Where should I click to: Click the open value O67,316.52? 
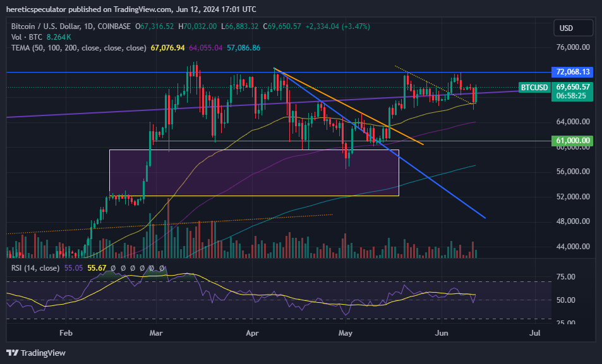point(154,26)
